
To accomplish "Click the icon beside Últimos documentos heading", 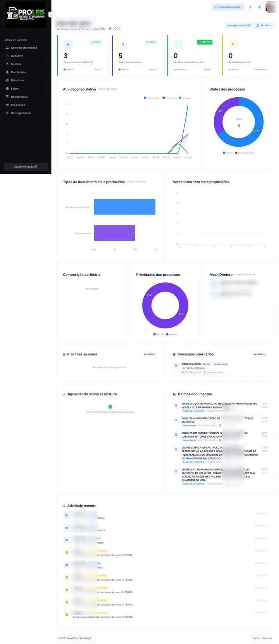I will 174,394.
